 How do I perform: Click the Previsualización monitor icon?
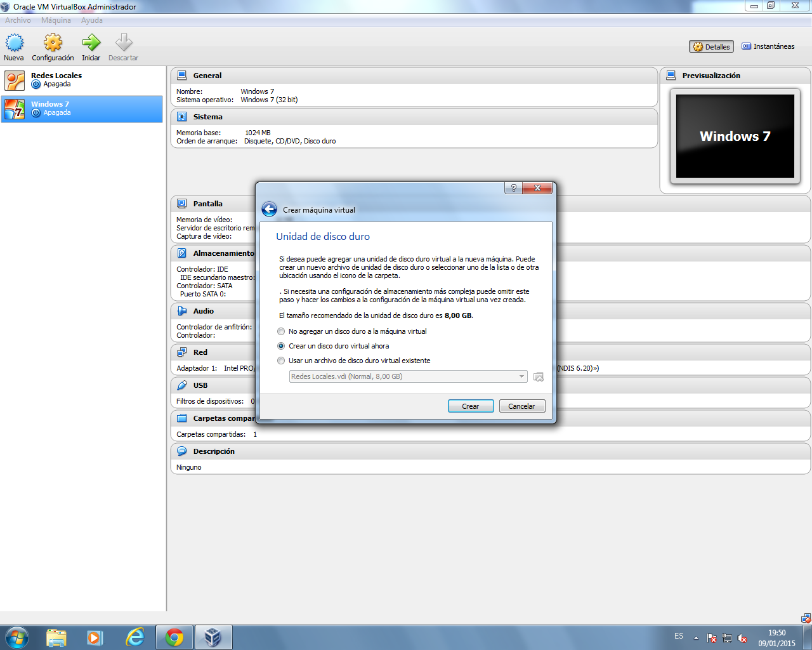[671, 76]
